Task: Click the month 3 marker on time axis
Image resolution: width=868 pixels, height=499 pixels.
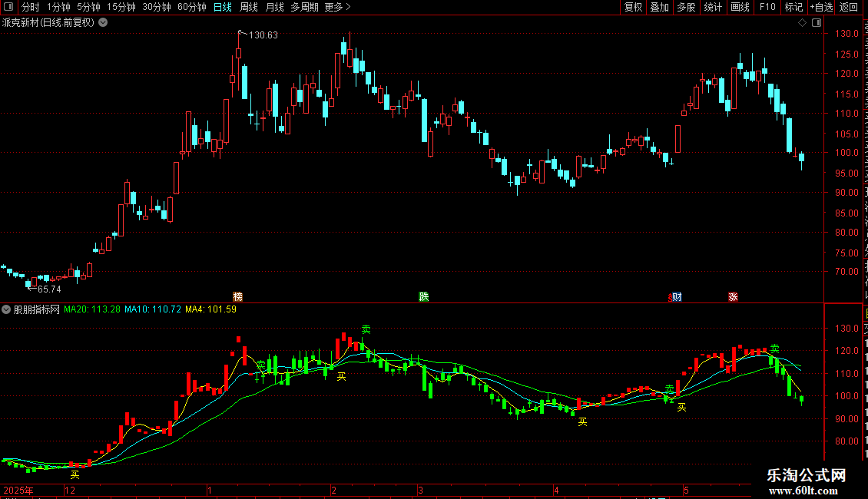Action: 421,490
